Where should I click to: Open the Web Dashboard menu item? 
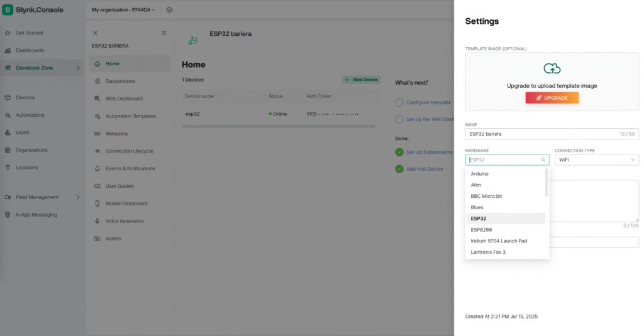tap(130, 99)
